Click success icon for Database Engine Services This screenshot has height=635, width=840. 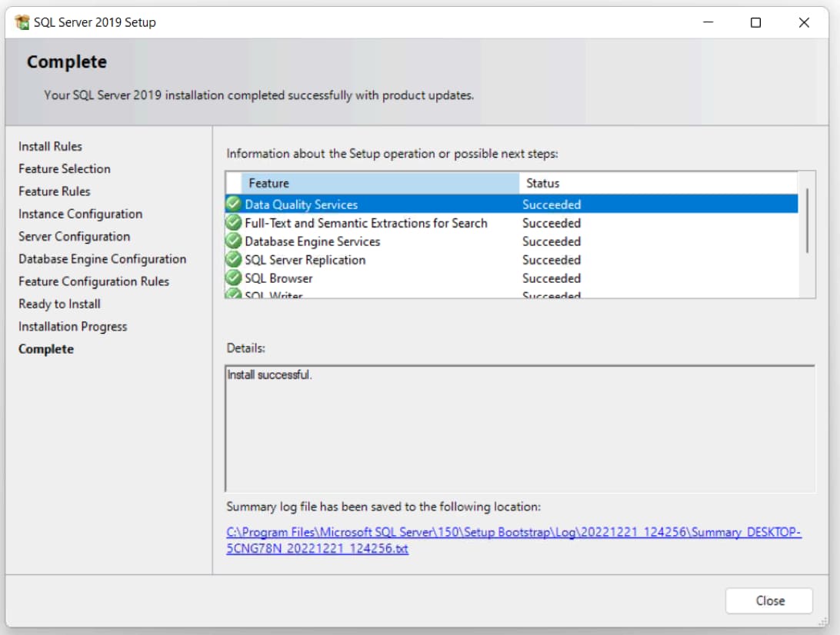[x=234, y=241]
